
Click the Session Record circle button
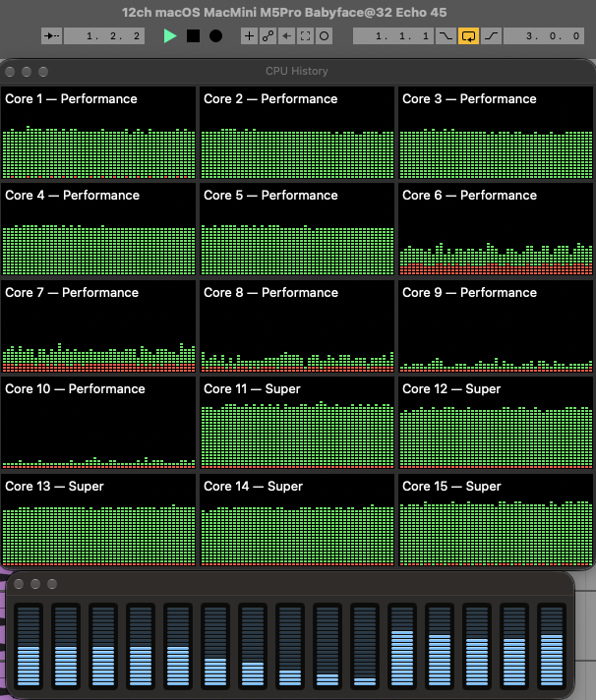(325, 36)
